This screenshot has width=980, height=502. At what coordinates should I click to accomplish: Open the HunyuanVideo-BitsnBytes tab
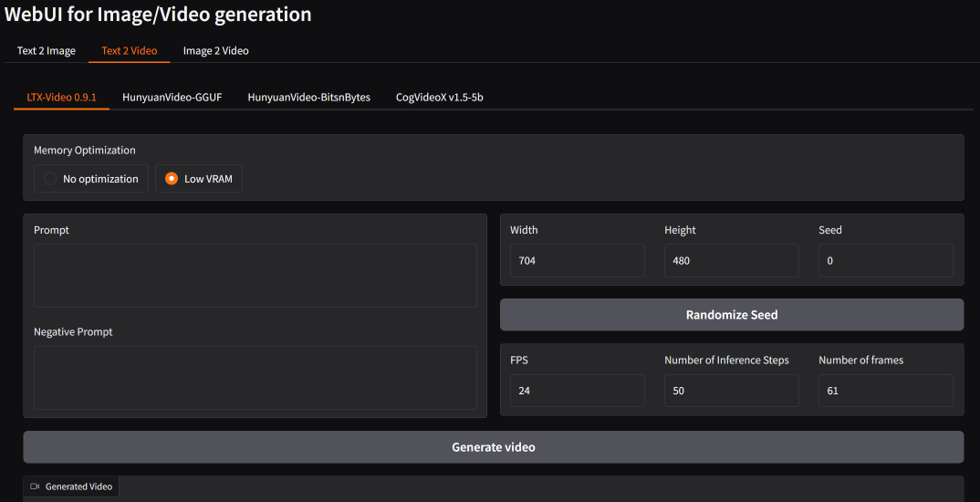click(x=308, y=98)
